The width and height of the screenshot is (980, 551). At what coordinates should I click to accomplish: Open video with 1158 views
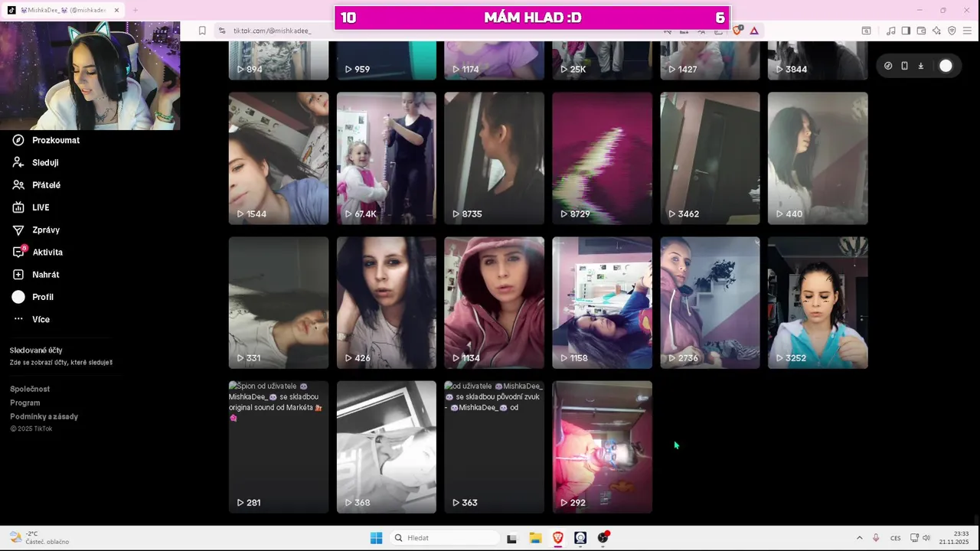pos(603,303)
